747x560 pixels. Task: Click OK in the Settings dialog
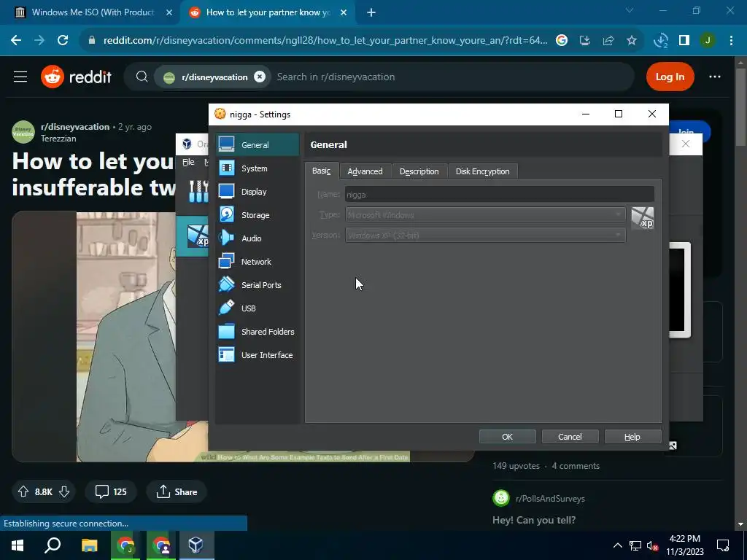508,437
